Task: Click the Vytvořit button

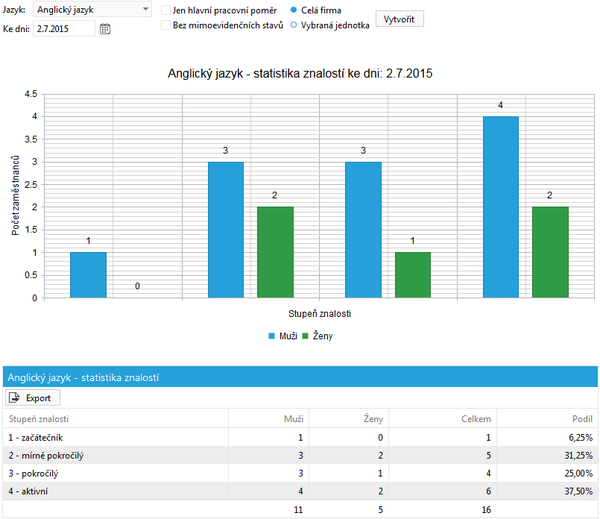Action: tap(399, 19)
